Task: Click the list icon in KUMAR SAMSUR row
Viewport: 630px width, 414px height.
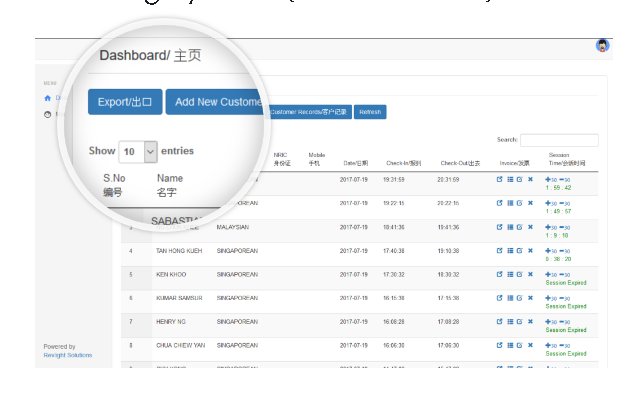Action: [x=510, y=298]
